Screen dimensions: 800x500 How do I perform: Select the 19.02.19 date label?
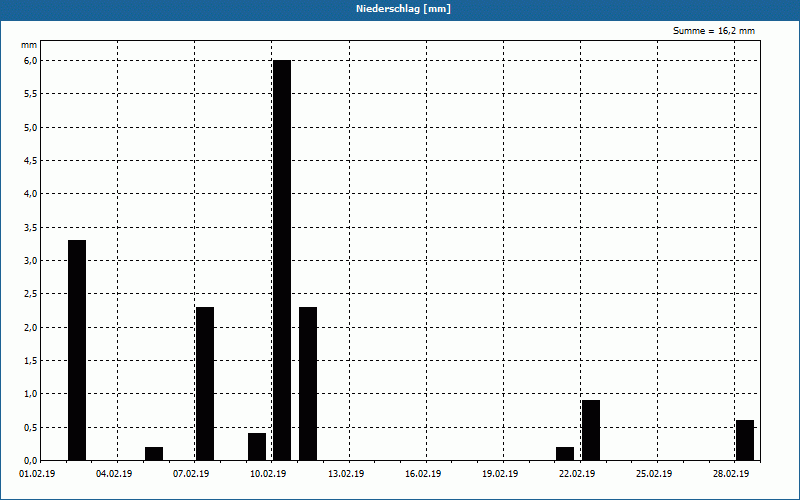[500, 474]
